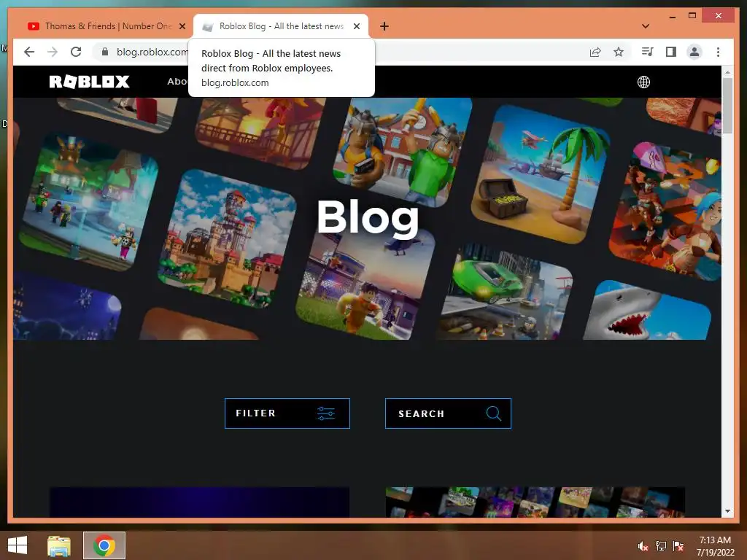The width and height of the screenshot is (747, 560).
Task: Click the Chrome icon in the taskbar
Action: point(104,545)
